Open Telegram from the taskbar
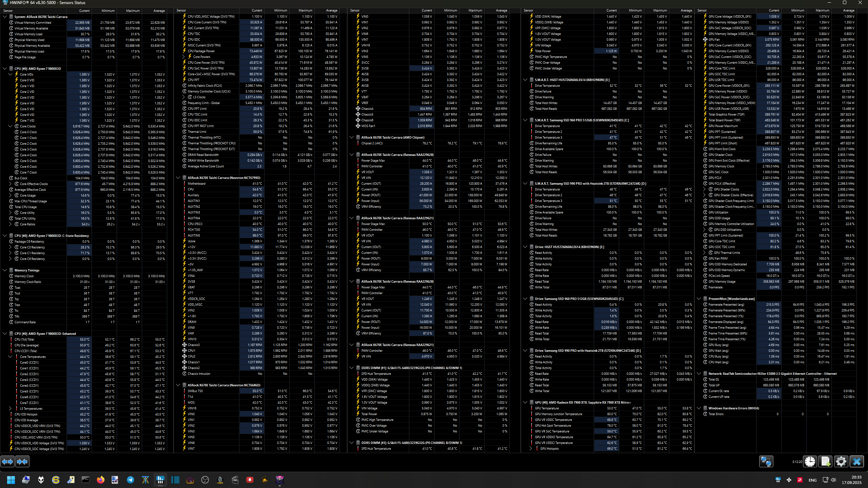The height and width of the screenshot is (488, 868). (x=130, y=480)
